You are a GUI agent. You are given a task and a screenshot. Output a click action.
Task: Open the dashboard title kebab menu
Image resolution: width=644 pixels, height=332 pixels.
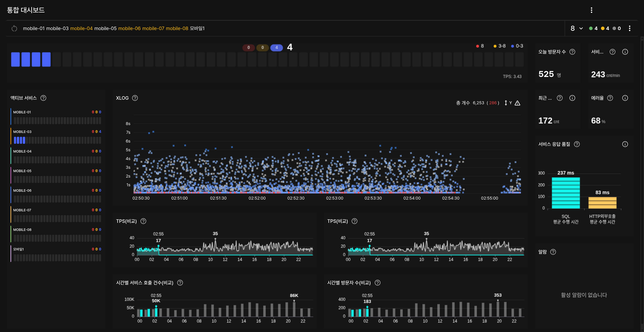(x=591, y=10)
